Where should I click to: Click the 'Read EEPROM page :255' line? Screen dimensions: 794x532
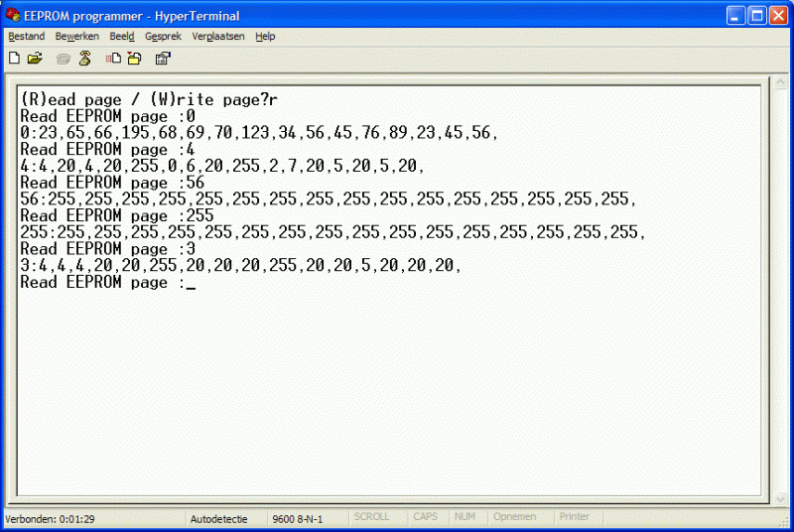pos(117,216)
